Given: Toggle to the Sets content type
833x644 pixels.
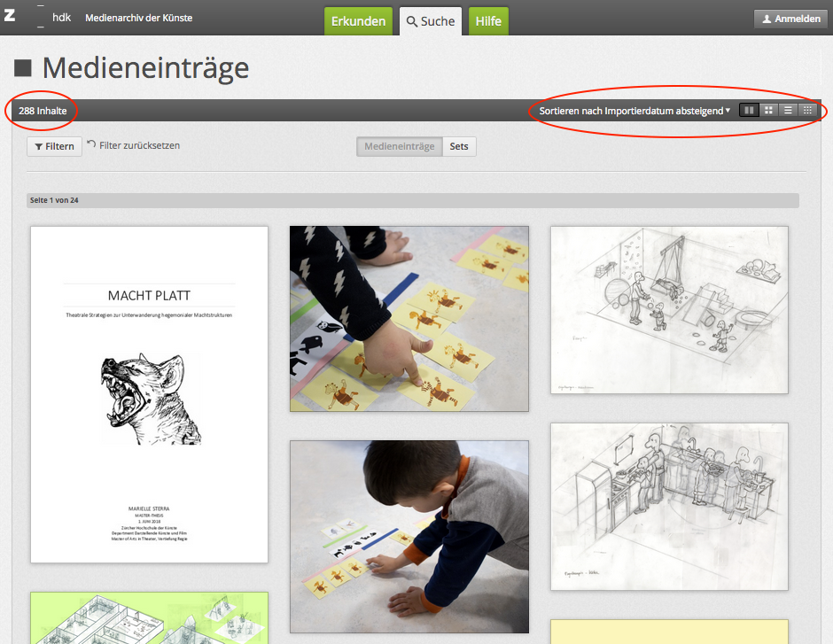Looking at the screenshot, I should [x=459, y=146].
